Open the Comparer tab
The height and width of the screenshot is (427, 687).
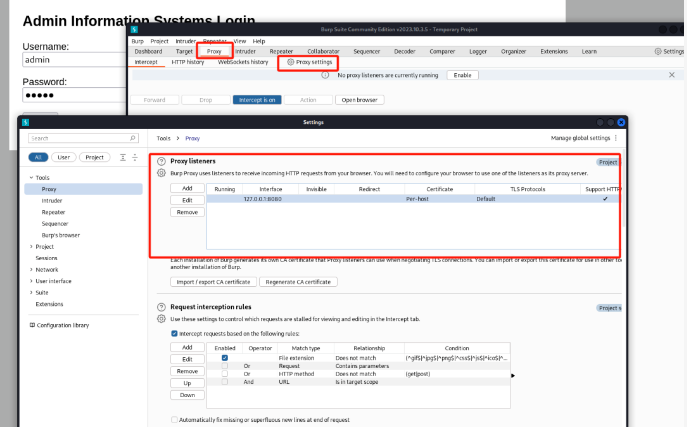442,51
